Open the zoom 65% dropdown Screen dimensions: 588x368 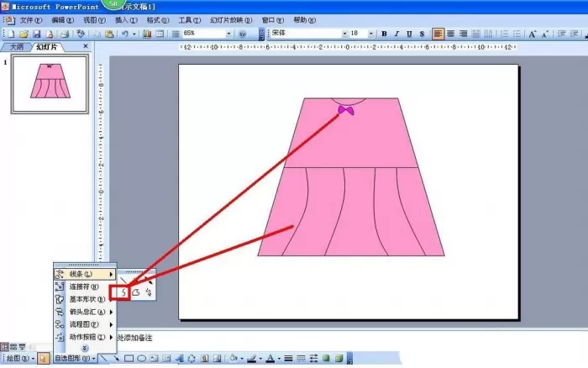click(x=228, y=34)
